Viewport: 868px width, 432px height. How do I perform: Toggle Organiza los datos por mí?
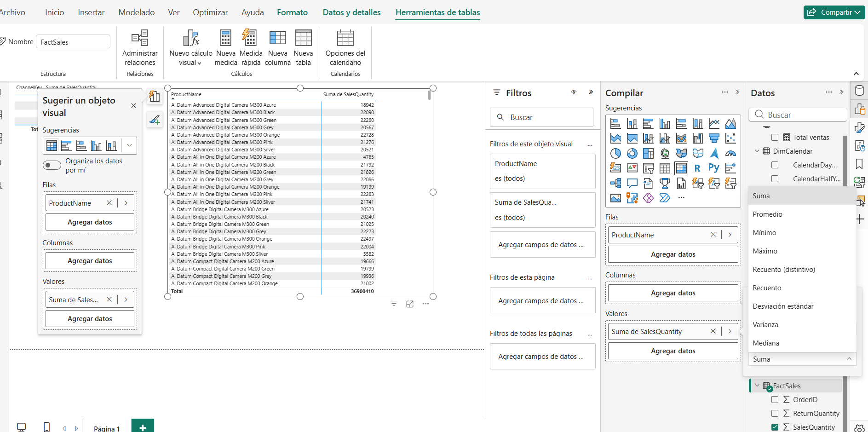52,165
